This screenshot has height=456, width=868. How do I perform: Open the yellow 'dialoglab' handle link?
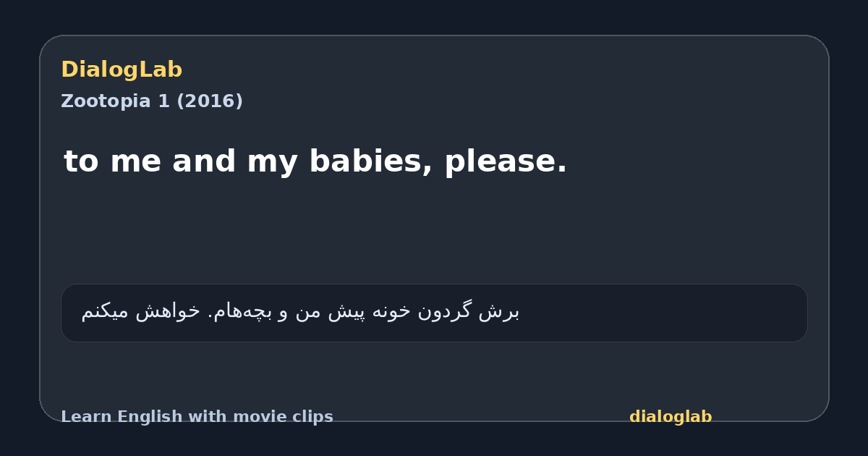[671, 417]
